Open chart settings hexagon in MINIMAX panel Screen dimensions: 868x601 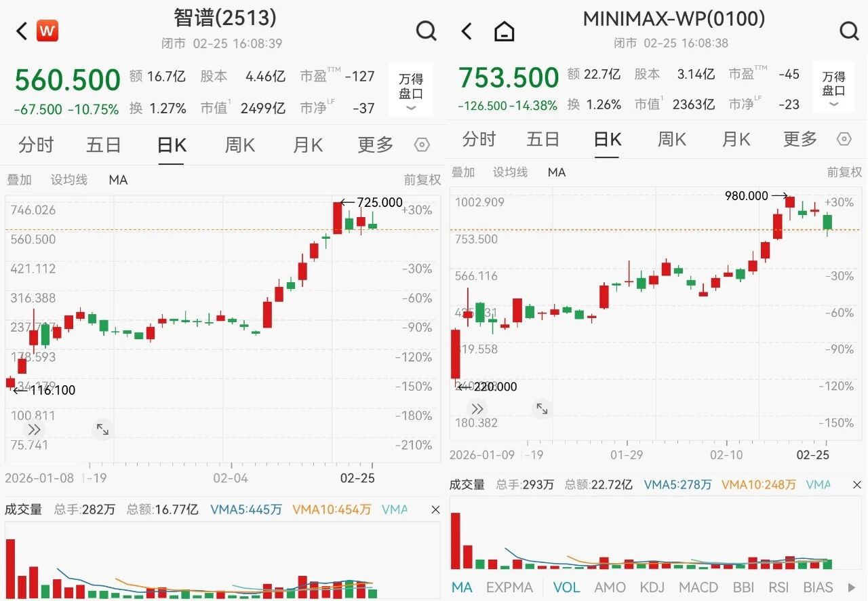pyautogui.click(x=844, y=139)
